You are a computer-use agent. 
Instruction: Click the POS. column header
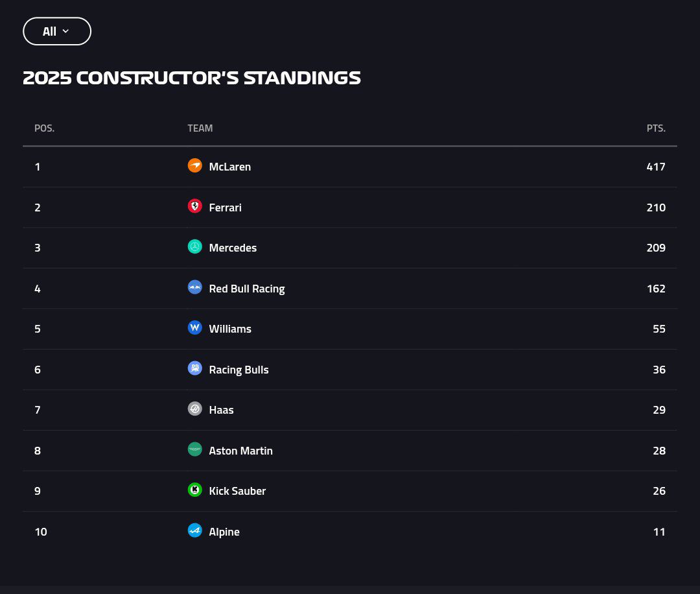tap(44, 128)
